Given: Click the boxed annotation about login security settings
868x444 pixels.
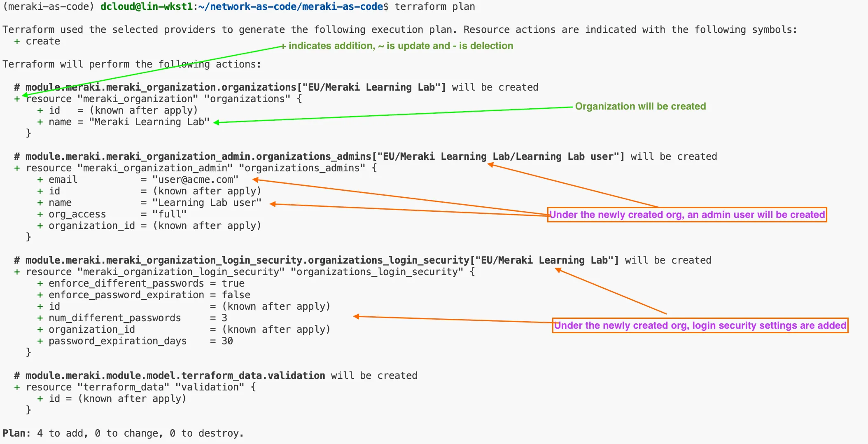Looking at the screenshot, I should [x=700, y=325].
